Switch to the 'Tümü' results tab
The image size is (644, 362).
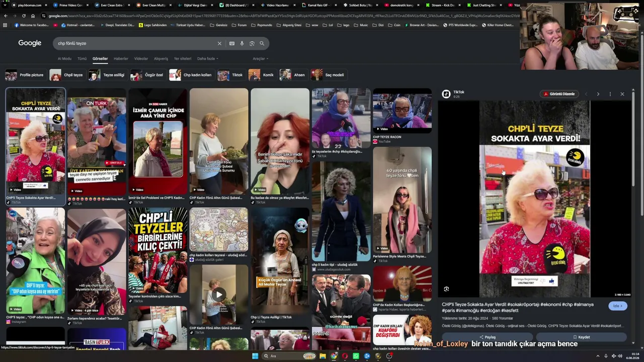[82, 59]
